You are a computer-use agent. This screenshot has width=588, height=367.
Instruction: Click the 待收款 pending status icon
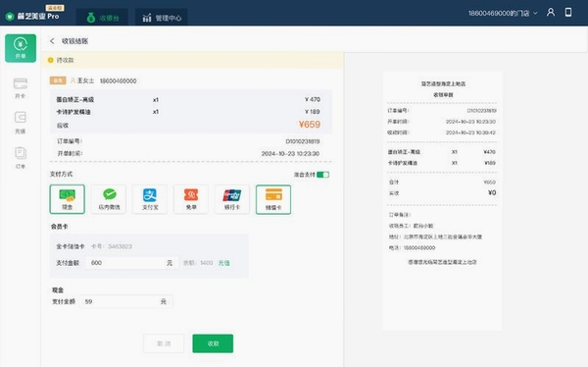[x=51, y=60]
